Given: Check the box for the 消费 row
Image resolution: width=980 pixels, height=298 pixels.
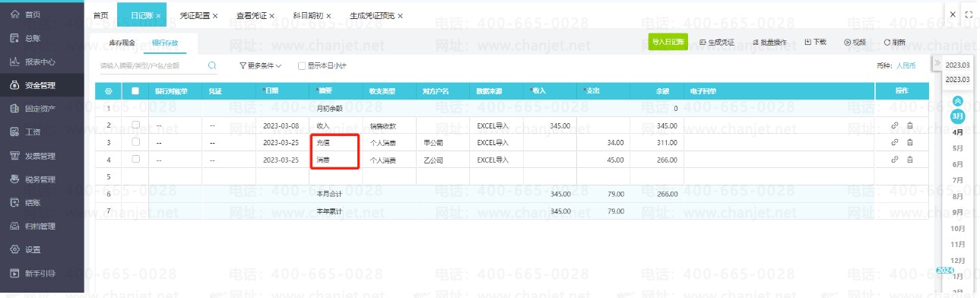Looking at the screenshot, I should point(135,159).
